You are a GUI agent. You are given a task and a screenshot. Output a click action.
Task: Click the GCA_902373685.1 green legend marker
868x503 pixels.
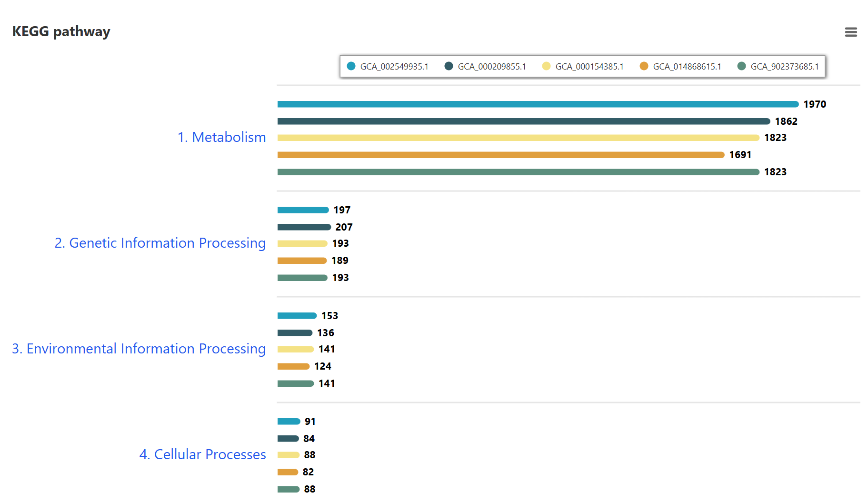tap(741, 66)
